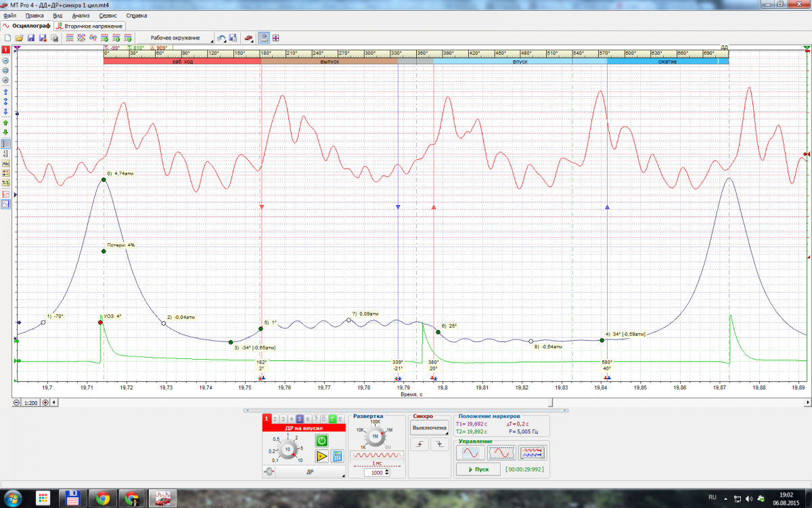This screenshot has width=812, height=508.
Task: Click the 4,74атм peak pressure marker point
Action: (104, 179)
